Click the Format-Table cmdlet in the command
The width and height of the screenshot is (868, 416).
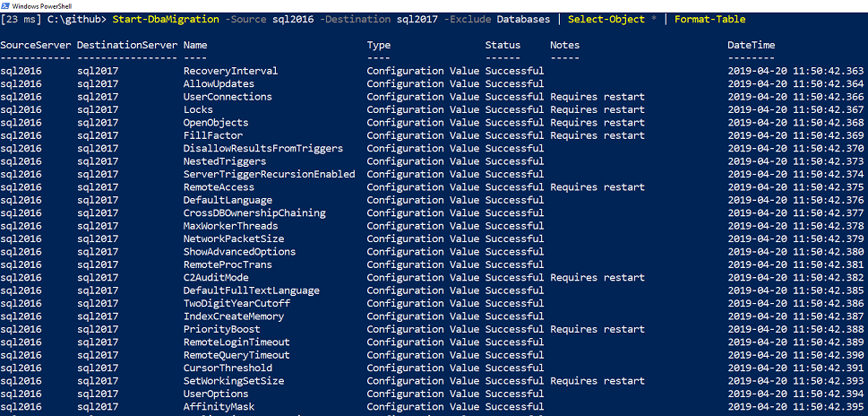tap(709, 19)
